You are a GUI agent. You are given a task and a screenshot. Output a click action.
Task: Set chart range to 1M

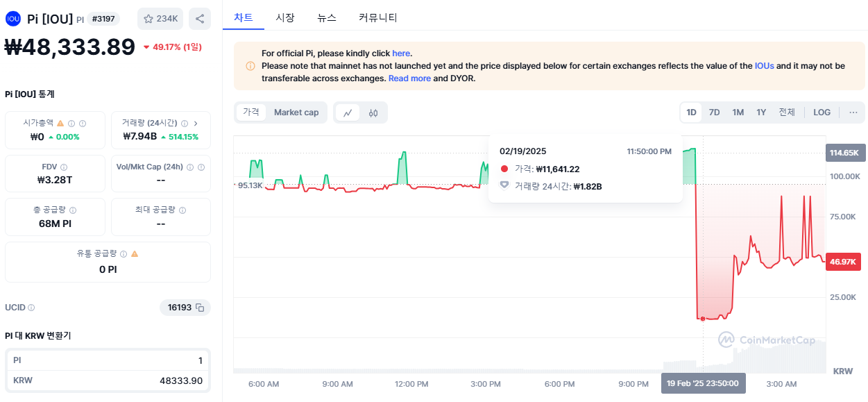click(738, 112)
